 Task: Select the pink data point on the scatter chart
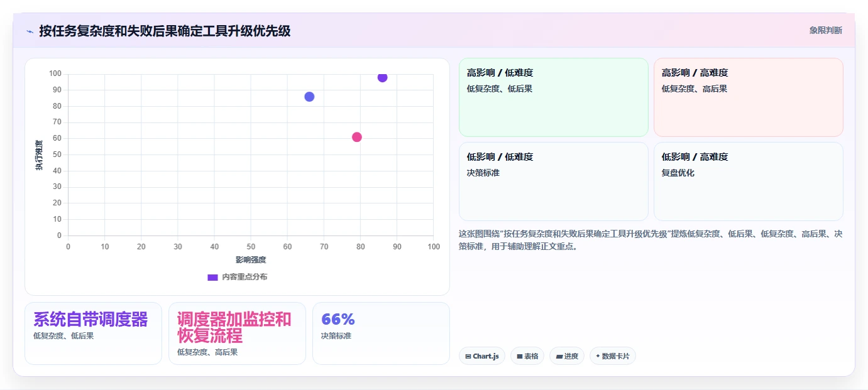357,137
